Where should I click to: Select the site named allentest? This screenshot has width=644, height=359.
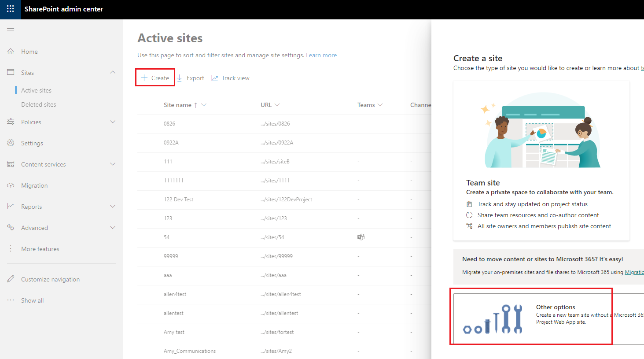(x=173, y=313)
